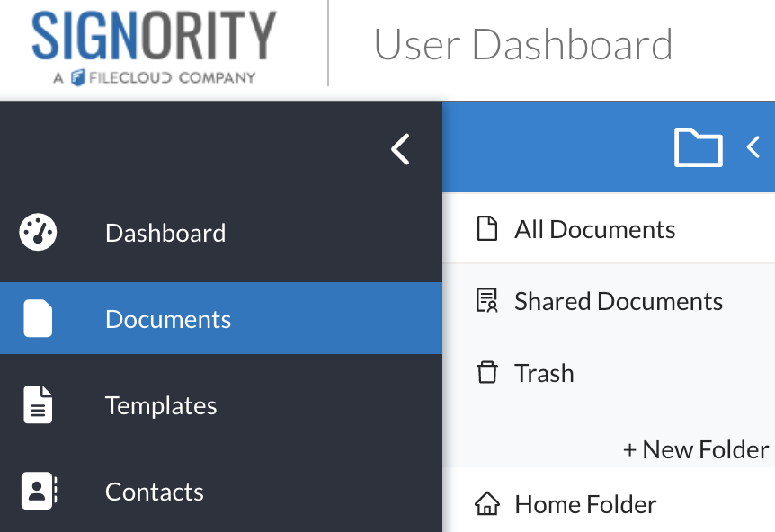775x532 pixels.
Task: Click the Documents page icon in sidebar
Action: [38, 319]
